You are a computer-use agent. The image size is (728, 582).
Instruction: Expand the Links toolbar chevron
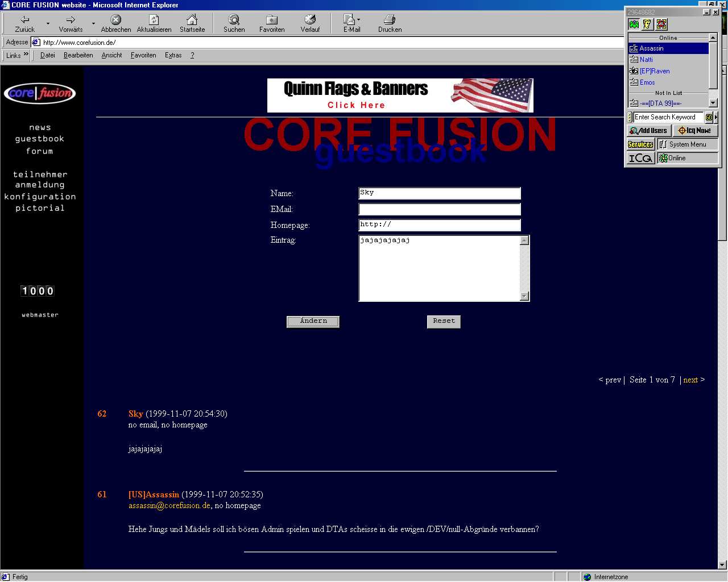26,55
